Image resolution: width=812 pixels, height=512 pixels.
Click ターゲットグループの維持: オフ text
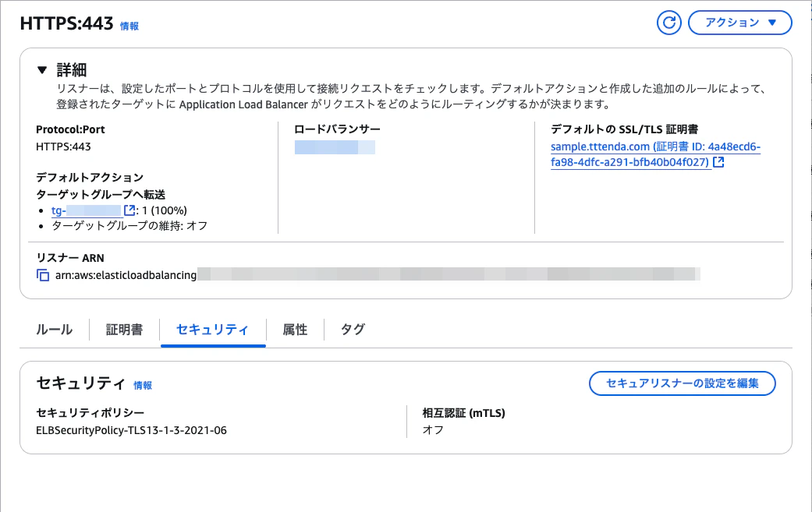pyautogui.click(x=129, y=226)
